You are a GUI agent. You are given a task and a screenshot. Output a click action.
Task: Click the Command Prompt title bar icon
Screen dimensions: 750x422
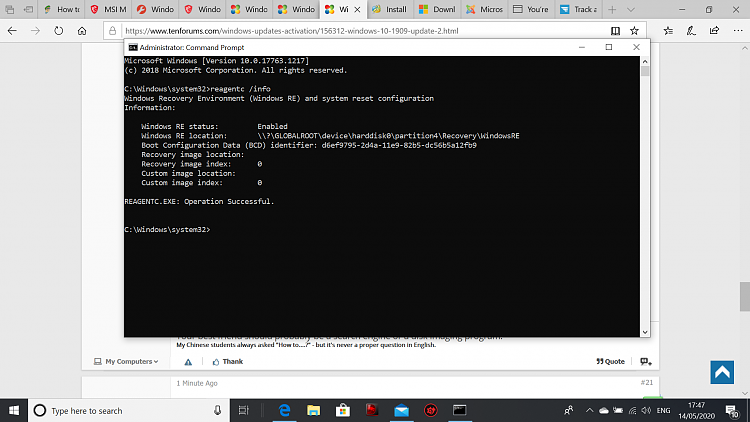133,47
